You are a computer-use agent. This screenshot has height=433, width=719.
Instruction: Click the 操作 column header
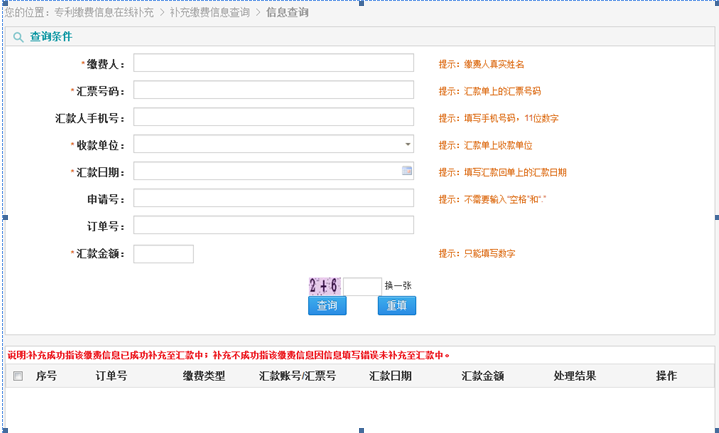[666, 376]
